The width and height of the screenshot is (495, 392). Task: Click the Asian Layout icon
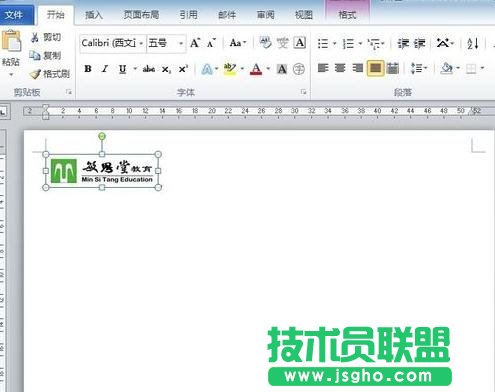point(443,43)
